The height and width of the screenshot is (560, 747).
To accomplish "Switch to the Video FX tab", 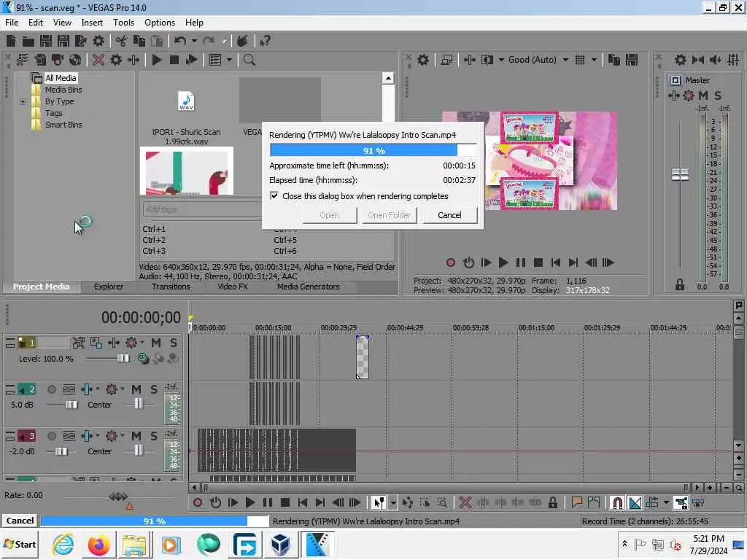I will [x=233, y=287].
